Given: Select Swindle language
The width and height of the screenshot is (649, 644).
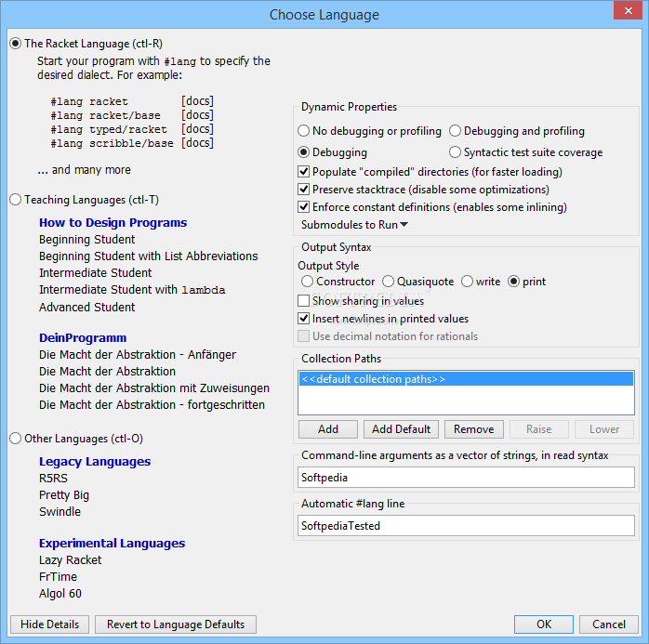Looking at the screenshot, I should tap(60, 512).
